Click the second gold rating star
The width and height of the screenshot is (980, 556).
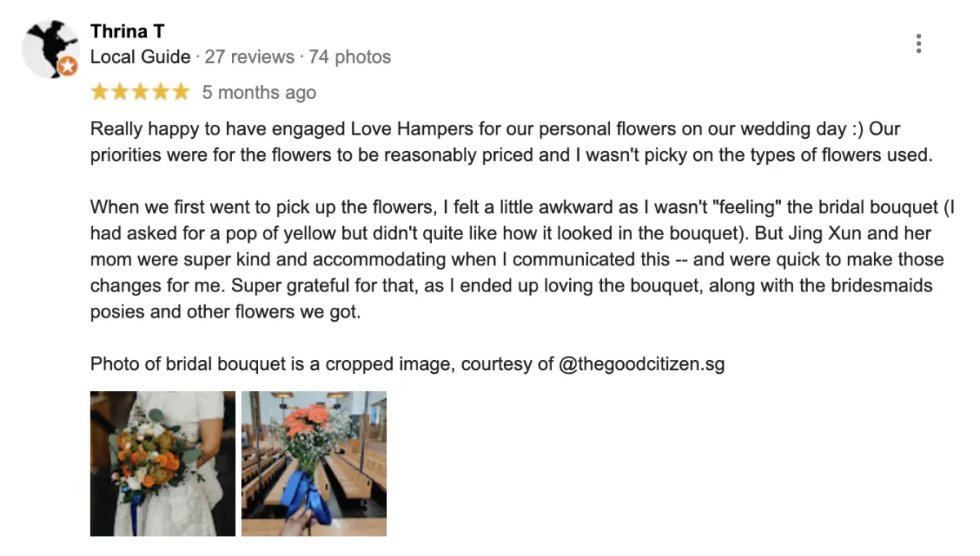[120, 92]
